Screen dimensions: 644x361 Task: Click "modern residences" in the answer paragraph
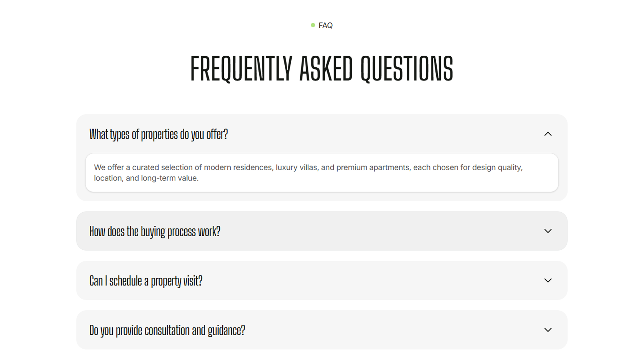[x=238, y=167]
